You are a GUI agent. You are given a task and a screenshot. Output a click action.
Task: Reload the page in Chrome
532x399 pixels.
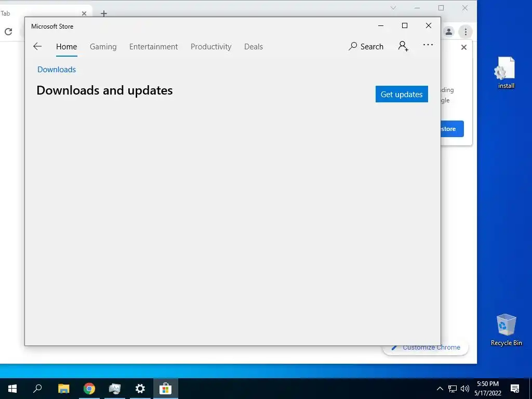pos(8,32)
